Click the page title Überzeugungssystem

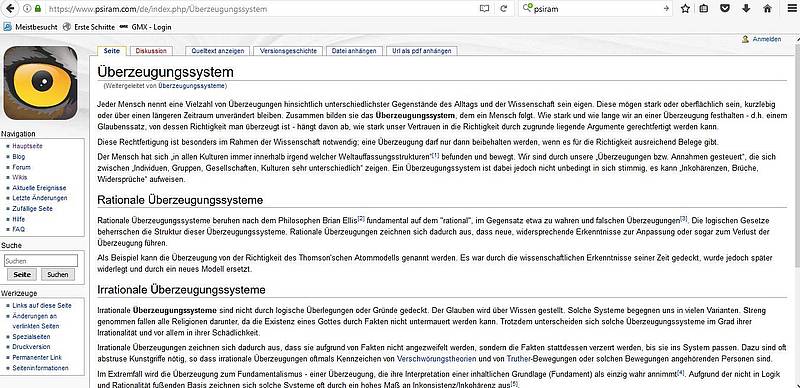(165, 71)
